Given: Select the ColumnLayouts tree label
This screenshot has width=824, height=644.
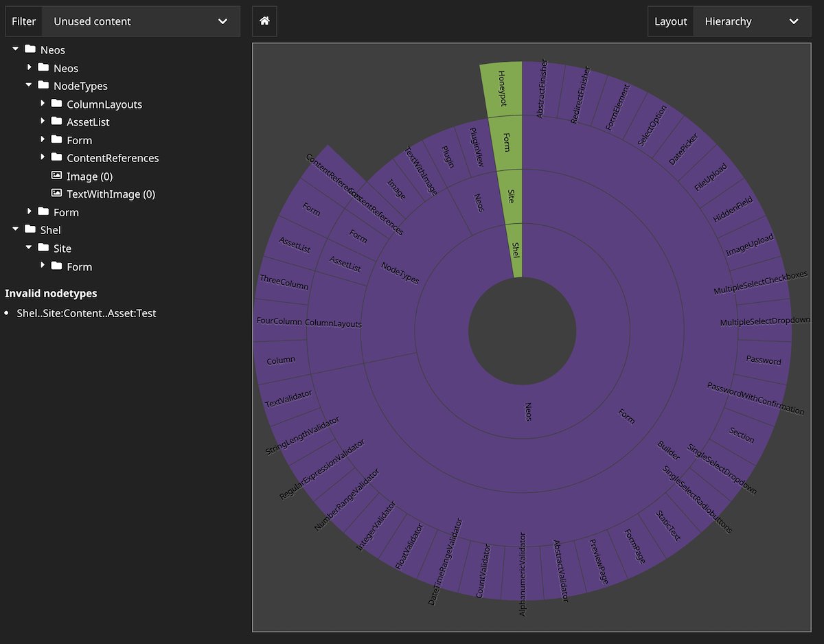Looking at the screenshot, I should 104,104.
